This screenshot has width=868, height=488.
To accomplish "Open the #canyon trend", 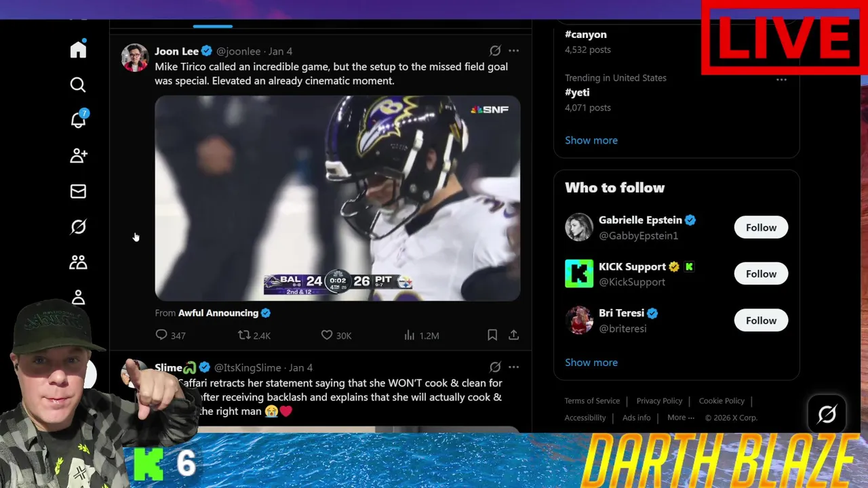I will [x=586, y=35].
